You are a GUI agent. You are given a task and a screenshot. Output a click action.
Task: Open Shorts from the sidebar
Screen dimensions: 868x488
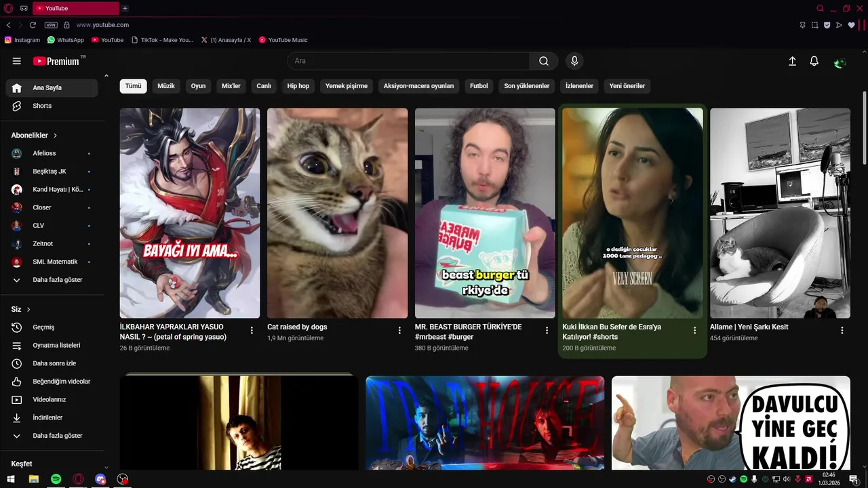pyautogui.click(x=52, y=106)
